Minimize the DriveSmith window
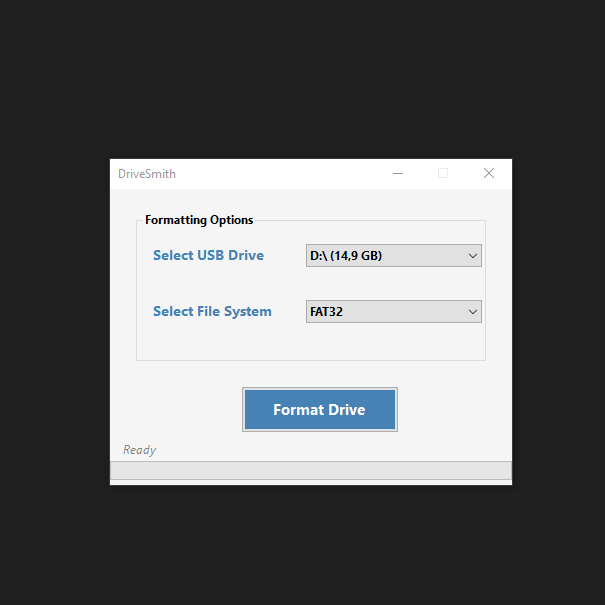Viewport: 605px width, 605px height. click(398, 174)
